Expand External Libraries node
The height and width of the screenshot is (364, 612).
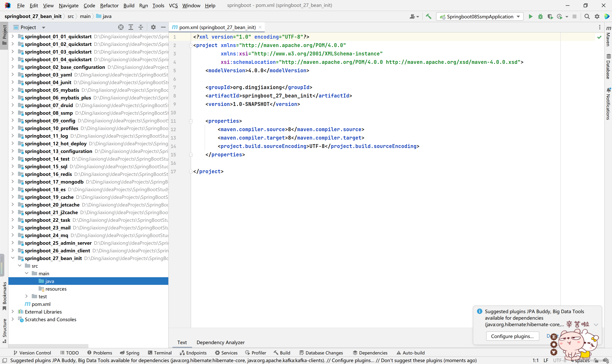(x=13, y=311)
